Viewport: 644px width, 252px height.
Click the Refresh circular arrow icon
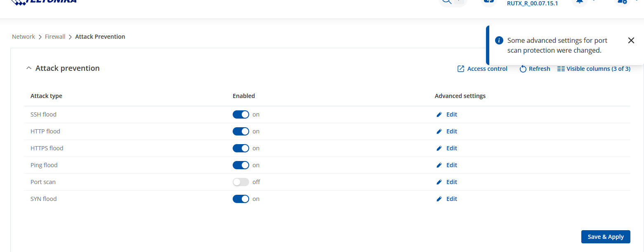click(x=523, y=69)
